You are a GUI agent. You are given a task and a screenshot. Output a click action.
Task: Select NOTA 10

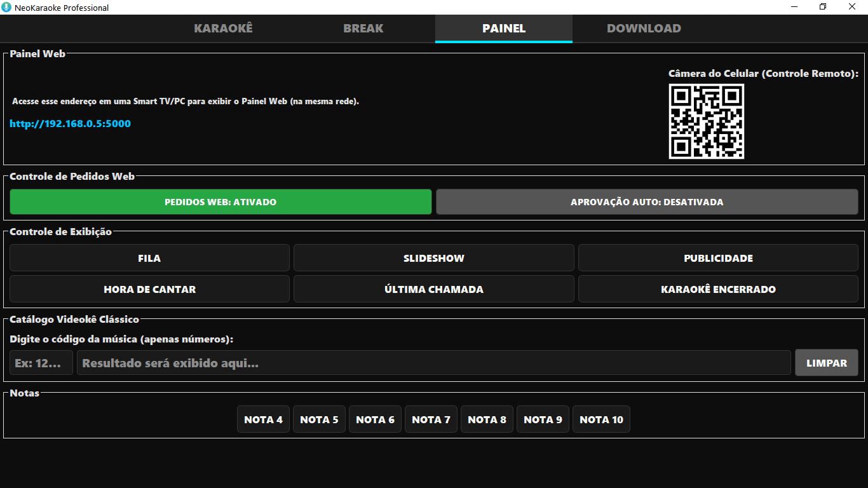600,419
